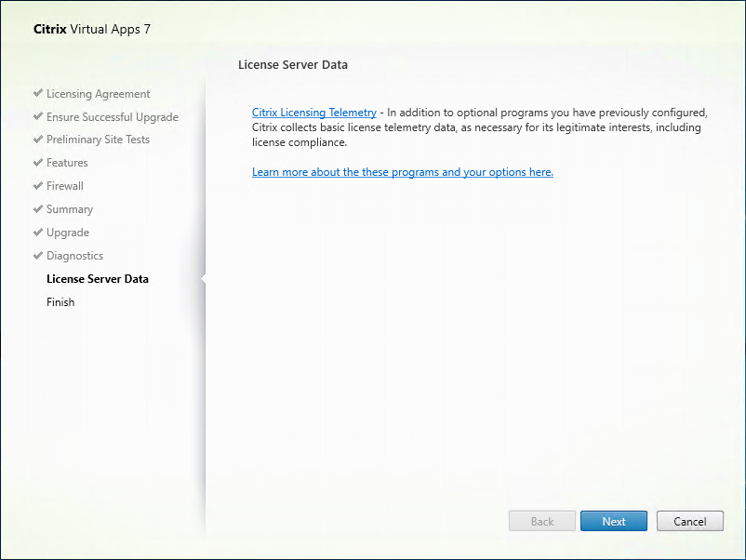The image size is (746, 560).
Task: Click the checkmark beside Diagnostics
Action: click(x=38, y=256)
